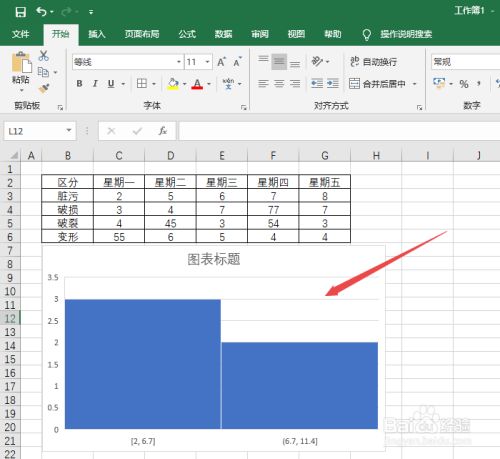500x459 pixels.
Task: Select the Format Painter brush icon
Action: click(x=43, y=88)
